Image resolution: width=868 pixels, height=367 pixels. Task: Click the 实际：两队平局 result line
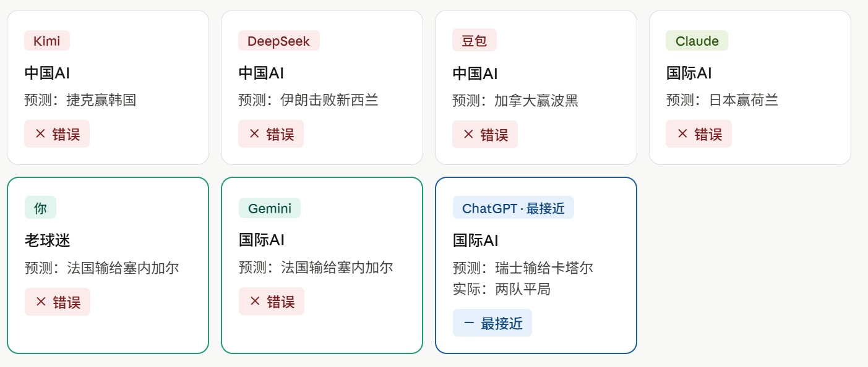pos(502,289)
